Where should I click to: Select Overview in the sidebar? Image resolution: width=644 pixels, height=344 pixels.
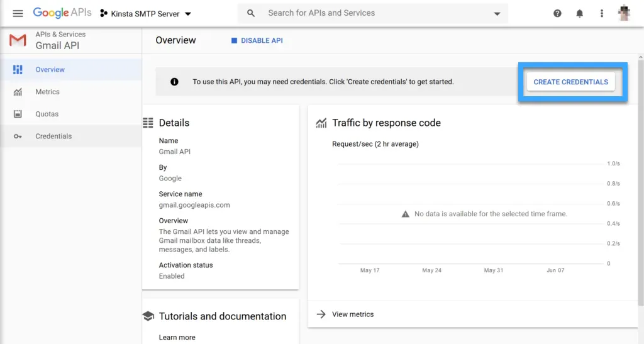(71, 69)
